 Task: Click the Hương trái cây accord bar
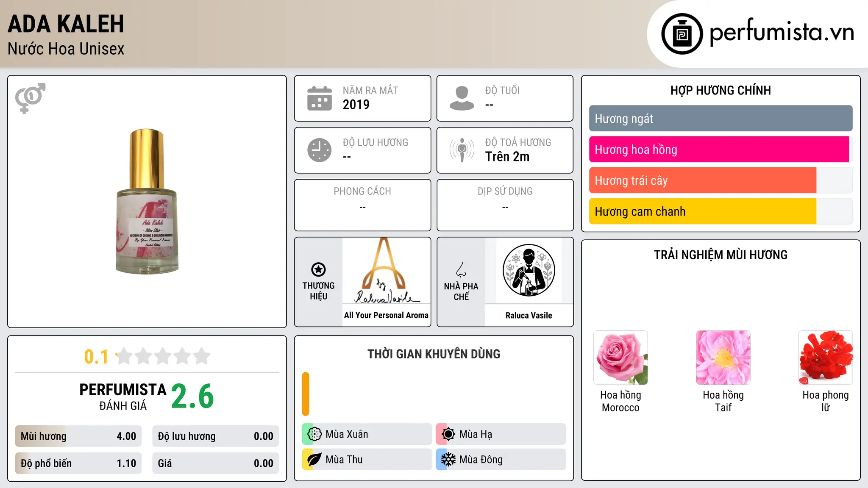[x=721, y=180]
